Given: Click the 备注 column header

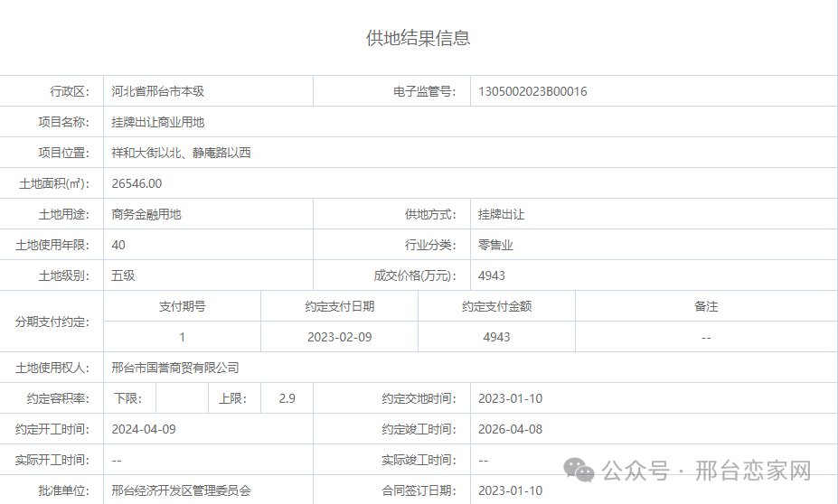Looking at the screenshot, I should click(x=706, y=306).
